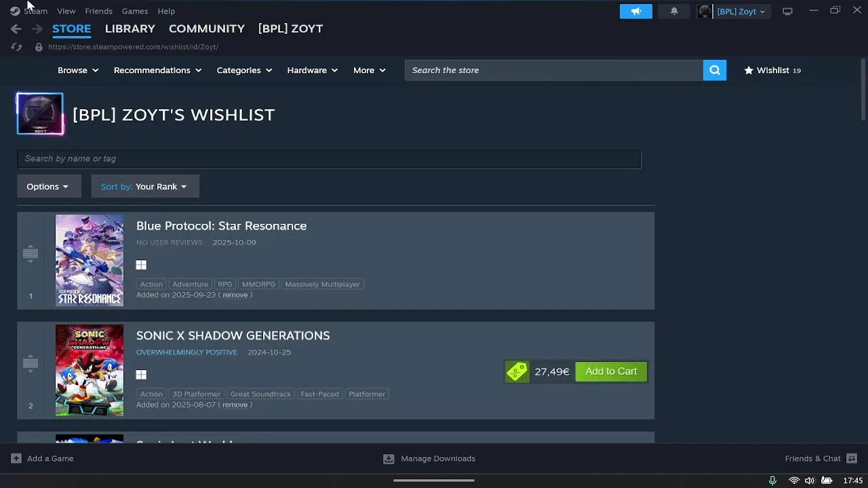This screenshot has height=488, width=868.
Task: Click the Fast-Paced tag
Action: point(319,394)
